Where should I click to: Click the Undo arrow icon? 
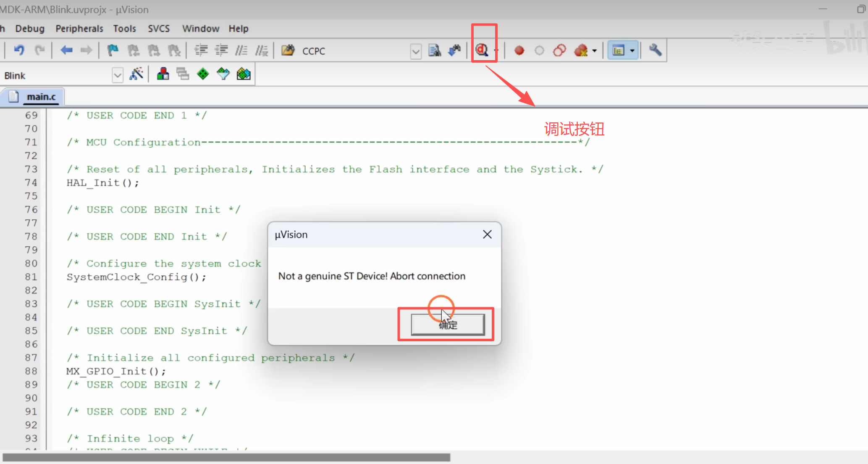[19, 50]
